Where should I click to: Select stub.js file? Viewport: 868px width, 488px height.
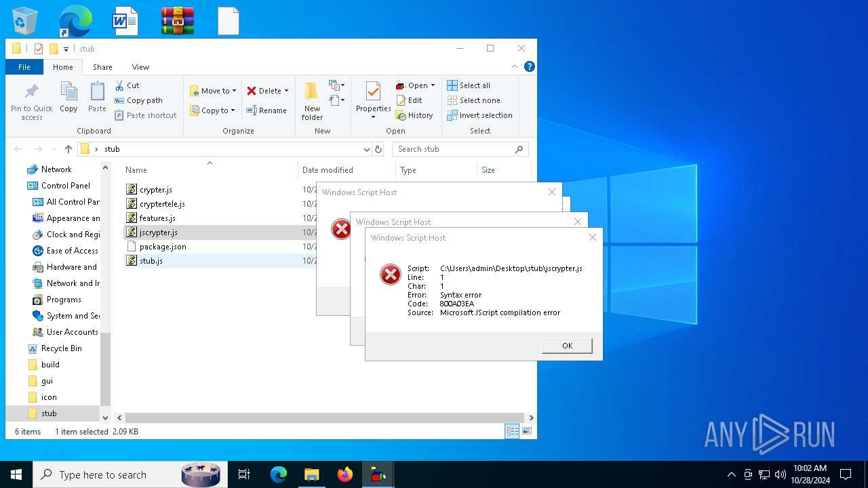(151, 261)
